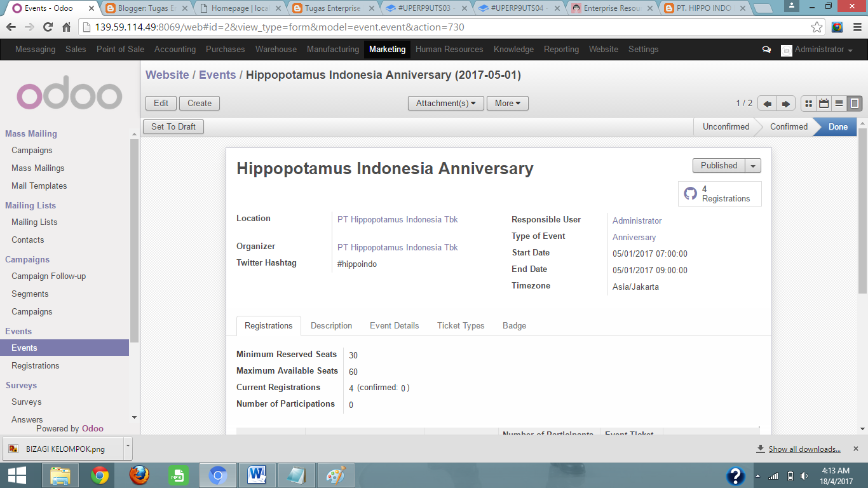Open Registrations in sidebar

point(36,366)
